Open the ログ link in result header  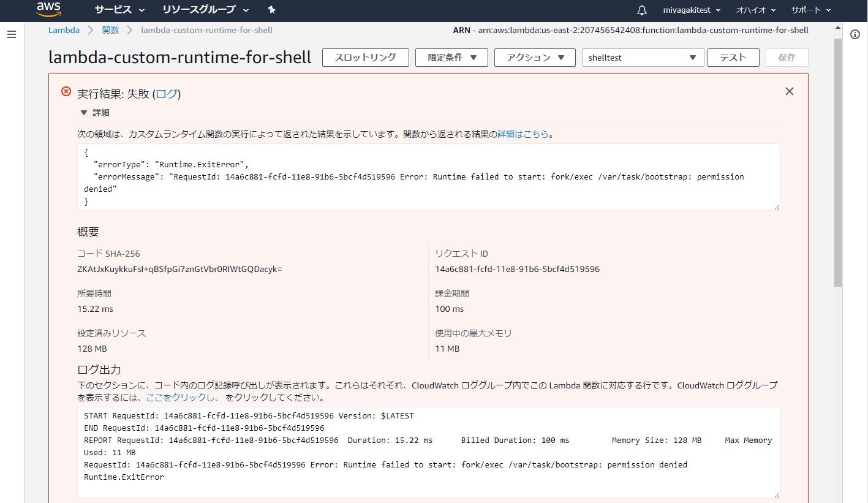tap(166, 94)
